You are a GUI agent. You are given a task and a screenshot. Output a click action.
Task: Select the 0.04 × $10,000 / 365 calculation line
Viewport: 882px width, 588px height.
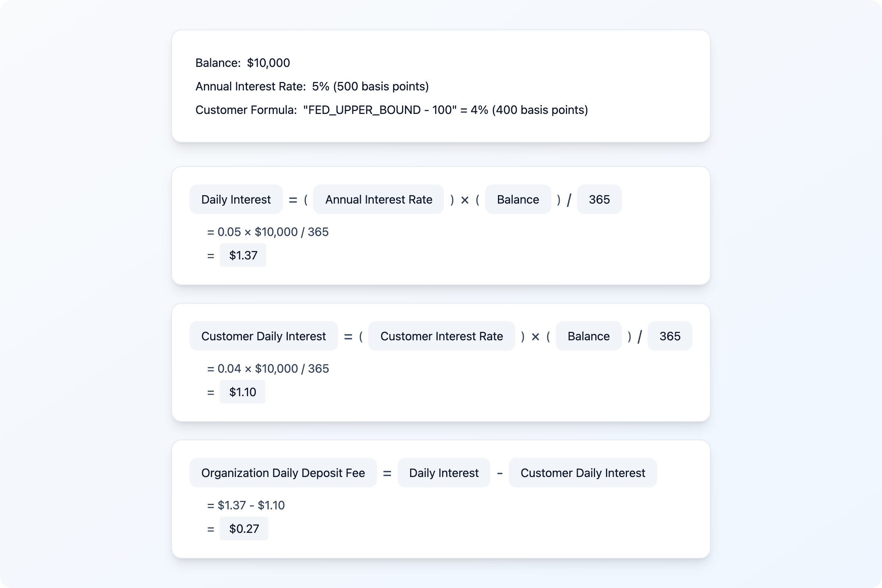[268, 369]
